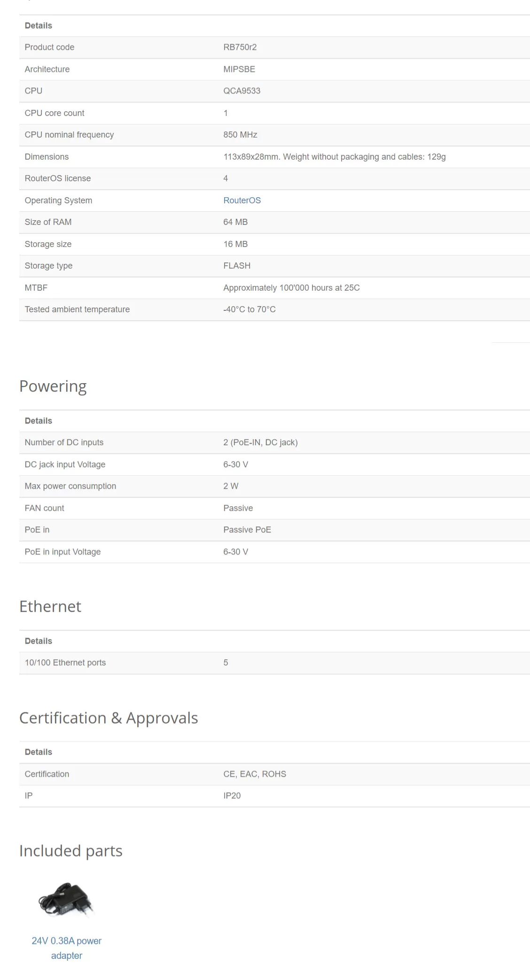Image resolution: width=530 pixels, height=980 pixels.
Task: Select the Size of RAM value 64 MB
Action: [x=235, y=222]
